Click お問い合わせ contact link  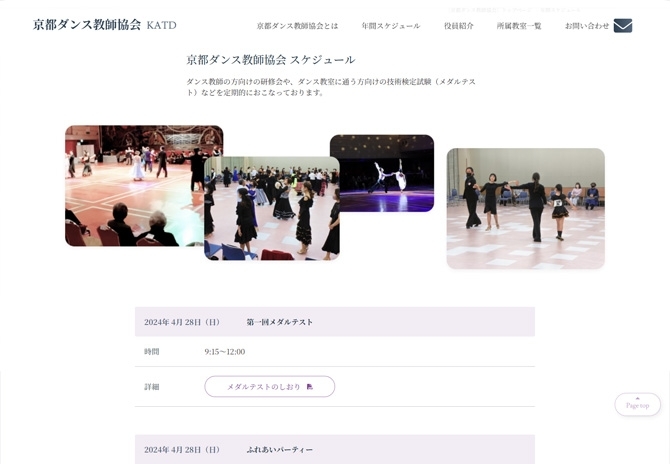586,26
